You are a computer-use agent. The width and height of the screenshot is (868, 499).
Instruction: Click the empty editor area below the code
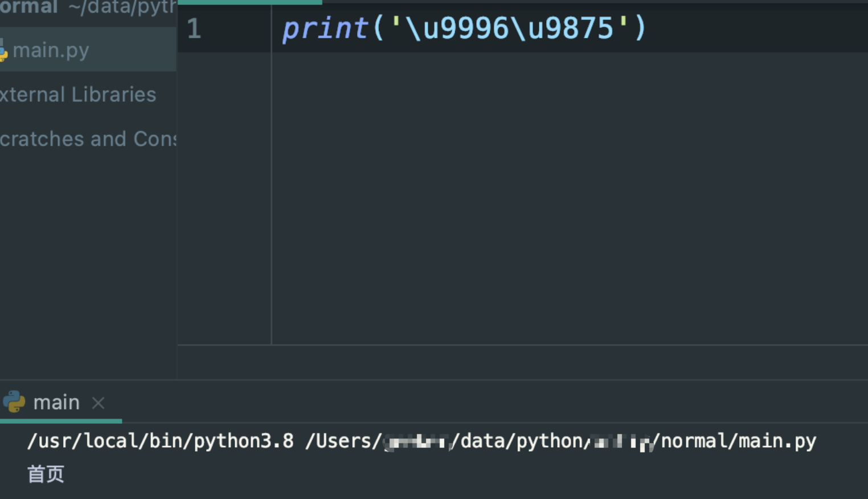(570, 199)
